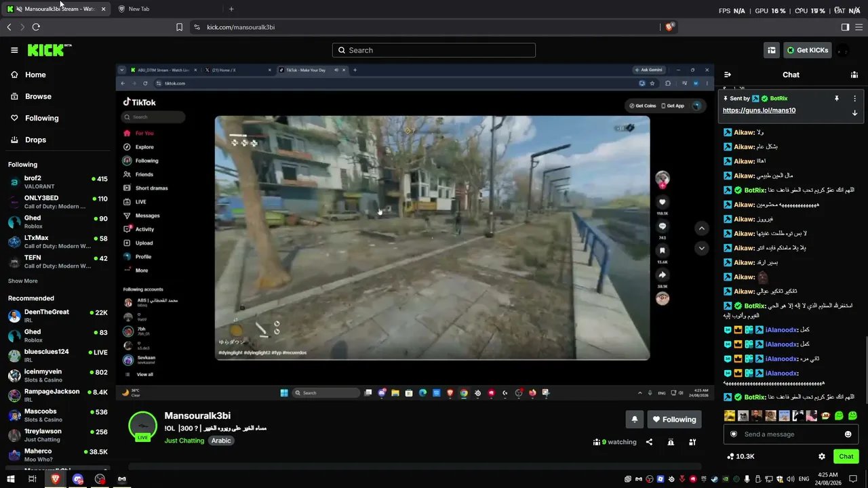The image size is (868, 488).
Task: Open the Kick shop icon beside Get KICKs
Action: point(772,50)
